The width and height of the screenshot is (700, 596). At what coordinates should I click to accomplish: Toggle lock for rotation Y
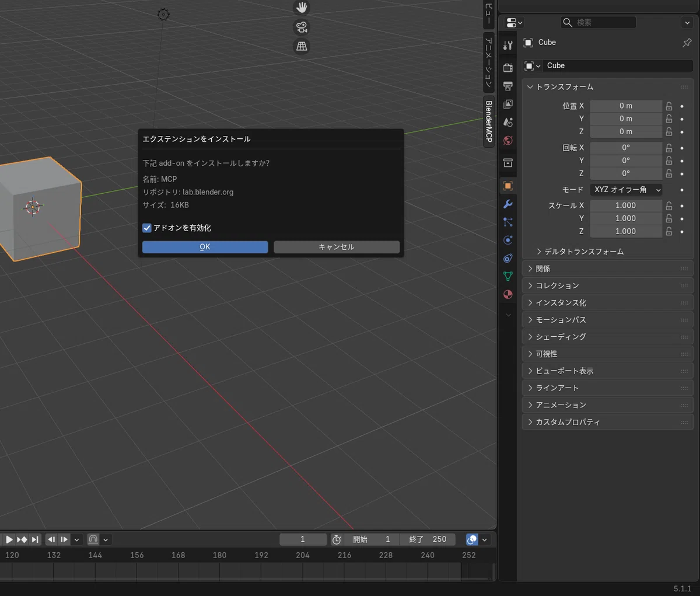coord(669,161)
